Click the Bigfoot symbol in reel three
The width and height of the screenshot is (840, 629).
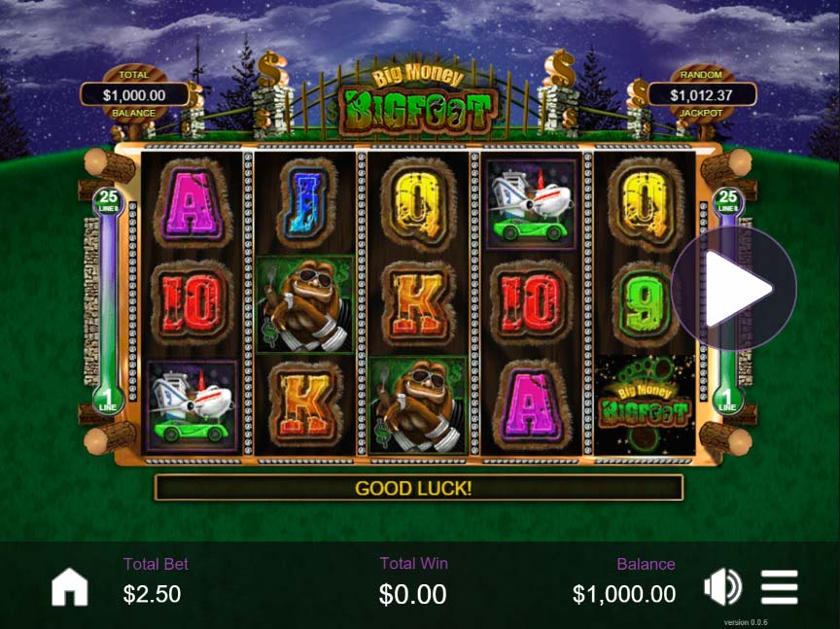point(418,405)
